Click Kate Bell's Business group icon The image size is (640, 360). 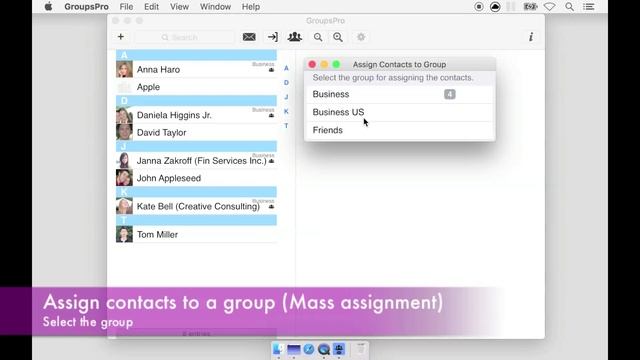point(271,207)
